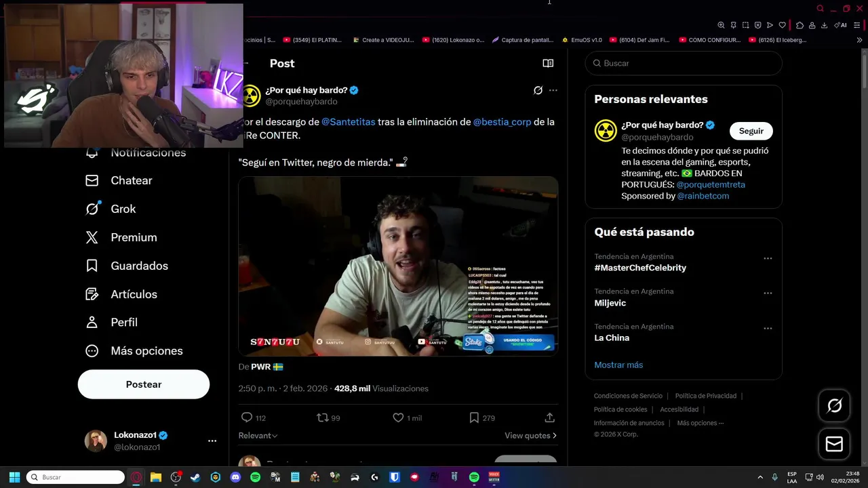Open the @bestia_corp mention link

tap(502, 122)
